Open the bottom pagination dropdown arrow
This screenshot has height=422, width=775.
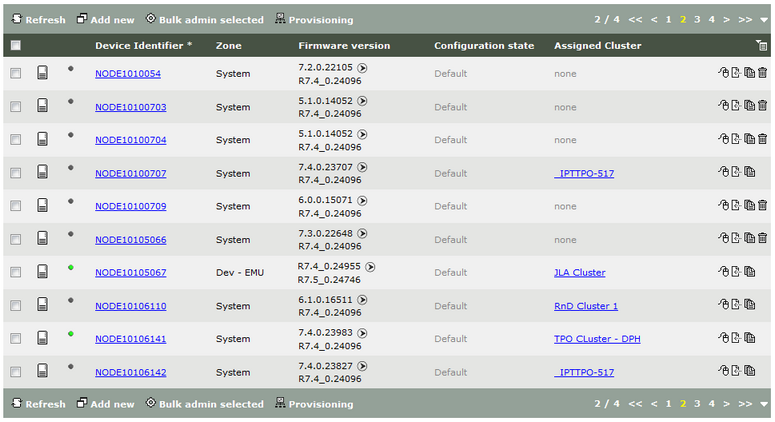coord(764,404)
